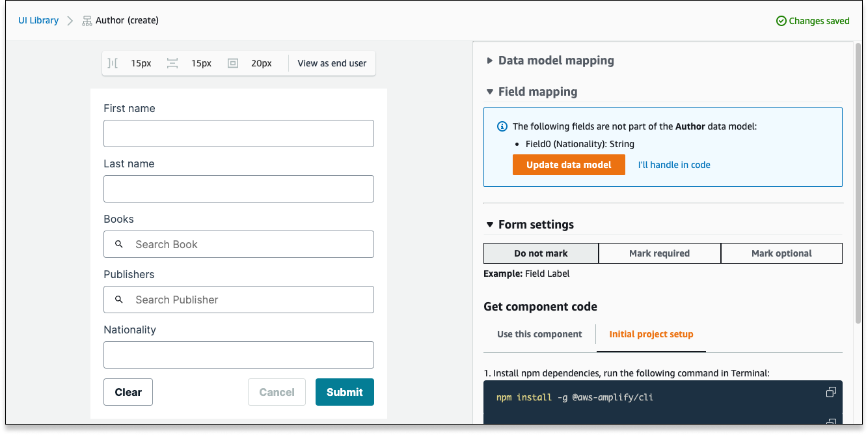Click the Example: Field Label text
Image resolution: width=868 pixels, height=435 pixels.
point(526,274)
